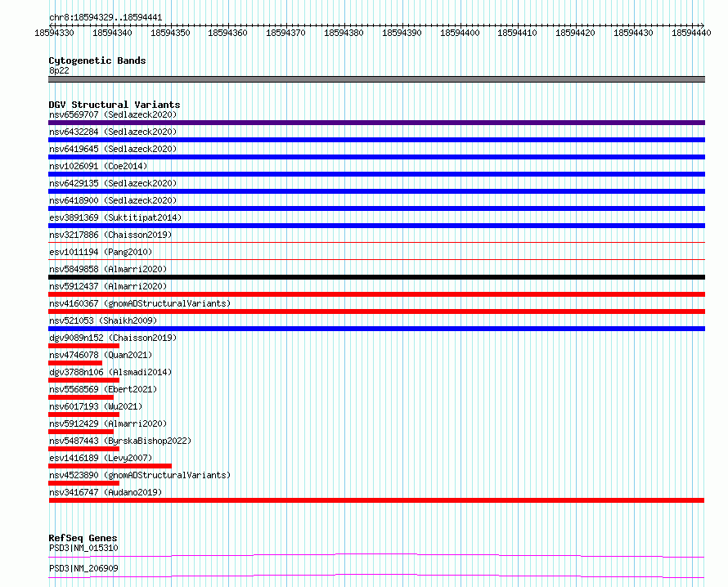This screenshot has height=587, width=728.
Task: Open variant nsv4160367 (gnomADStructuralVariants) label
Action: pos(140,303)
